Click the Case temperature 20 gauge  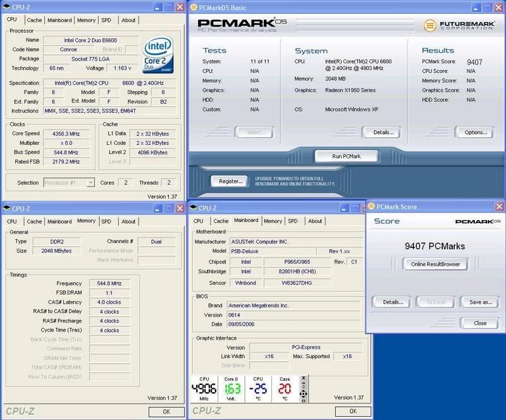point(285,388)
